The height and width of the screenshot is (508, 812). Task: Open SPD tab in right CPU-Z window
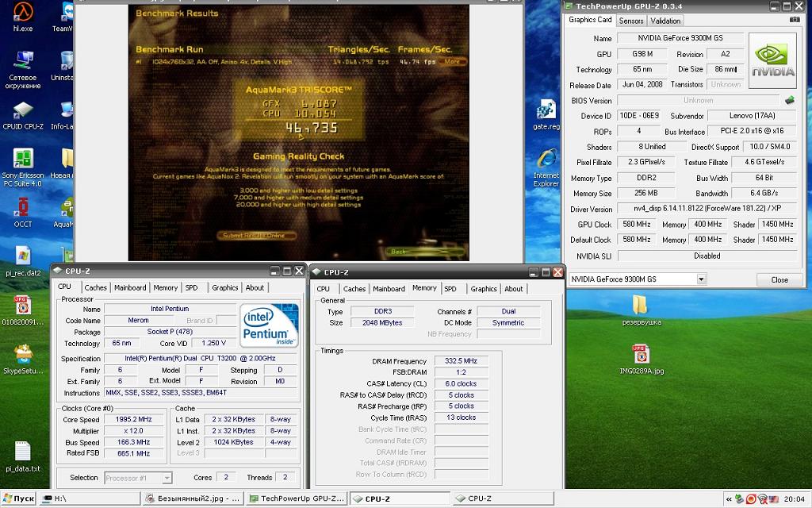click(450, 289)
